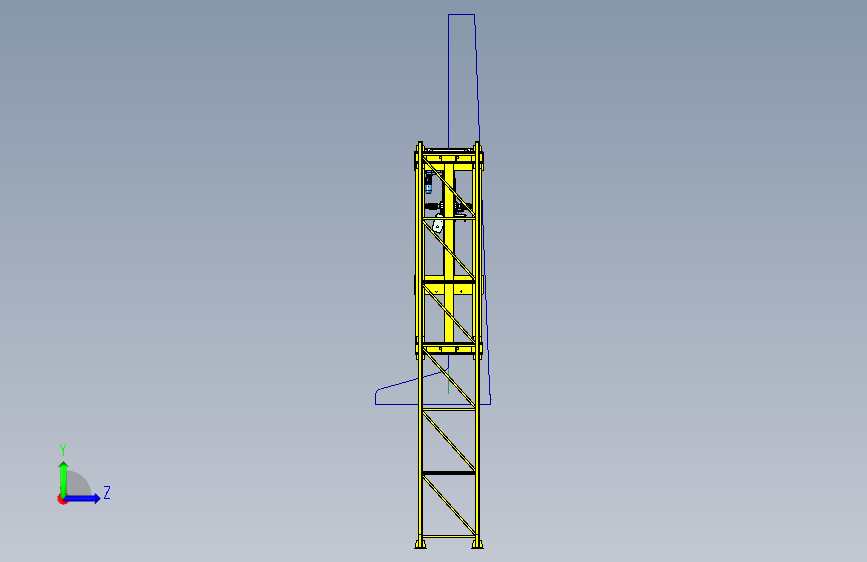867x562 pixels.
Task: Select the right foot base of the yellow tower
Action: point(477,544)
